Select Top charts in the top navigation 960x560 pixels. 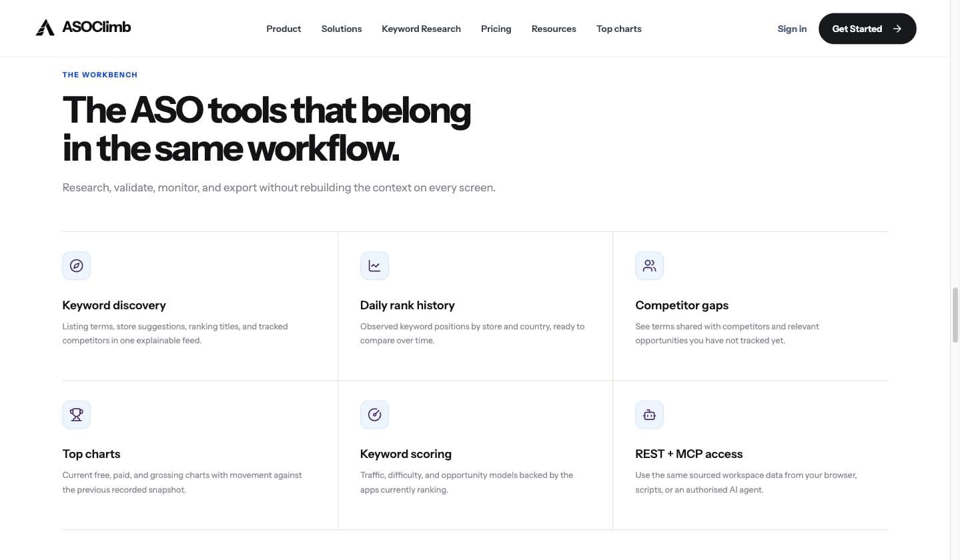619,29
